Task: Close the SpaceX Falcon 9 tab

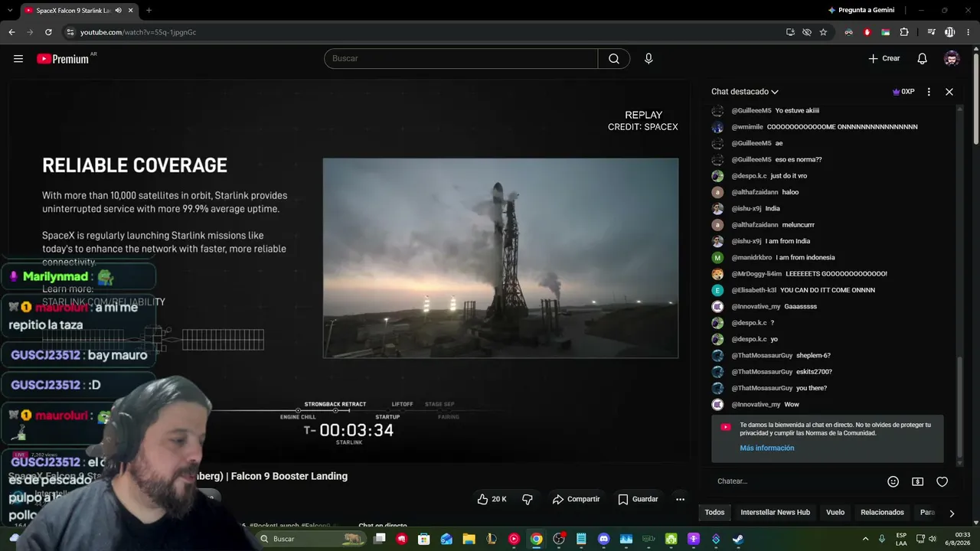Action: tap(131, 11)
